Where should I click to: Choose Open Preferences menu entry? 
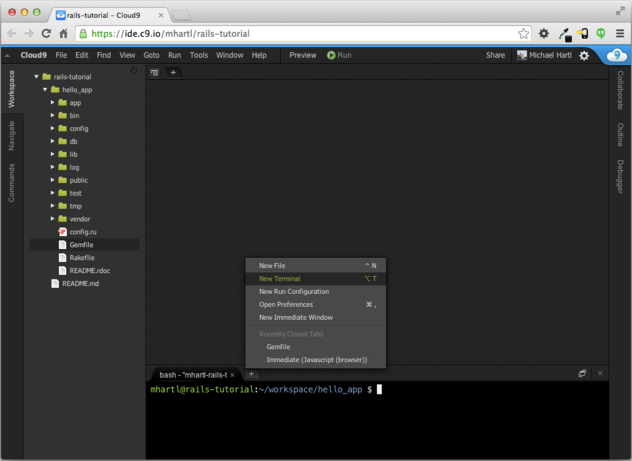286,305
